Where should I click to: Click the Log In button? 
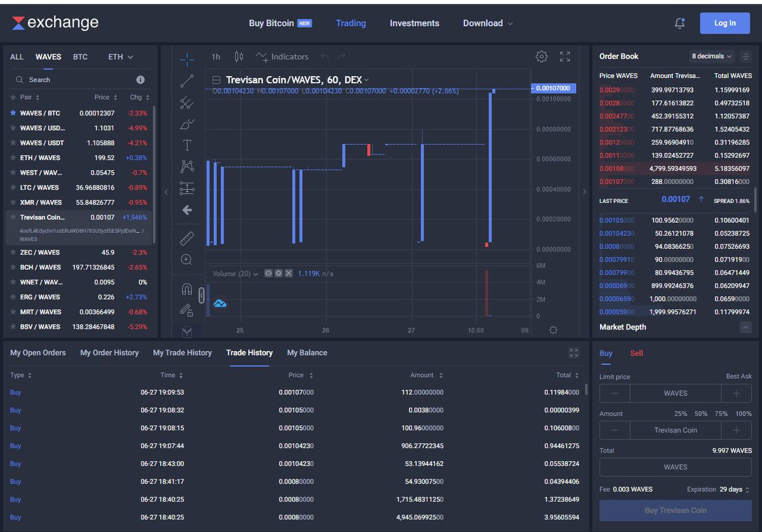[725, 23]
